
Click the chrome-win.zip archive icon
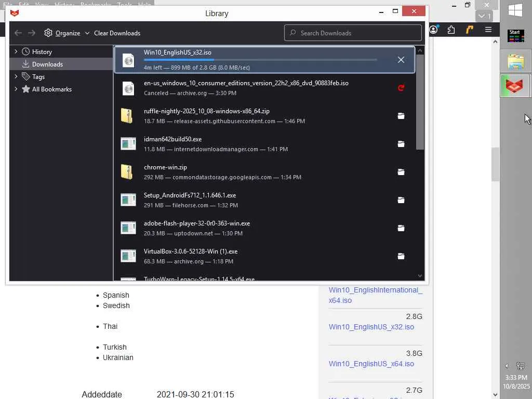(127, 172)
